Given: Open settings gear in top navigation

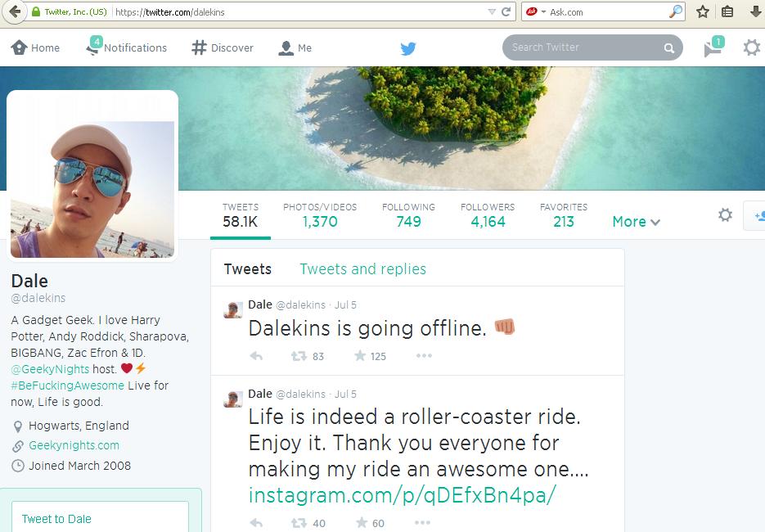Looking at the screenshot, I should coord(752,47).
